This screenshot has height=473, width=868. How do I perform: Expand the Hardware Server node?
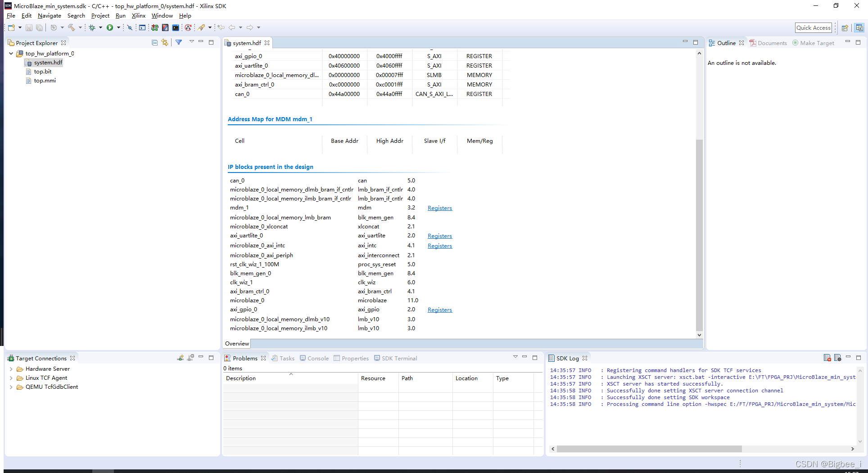(11, 368)
